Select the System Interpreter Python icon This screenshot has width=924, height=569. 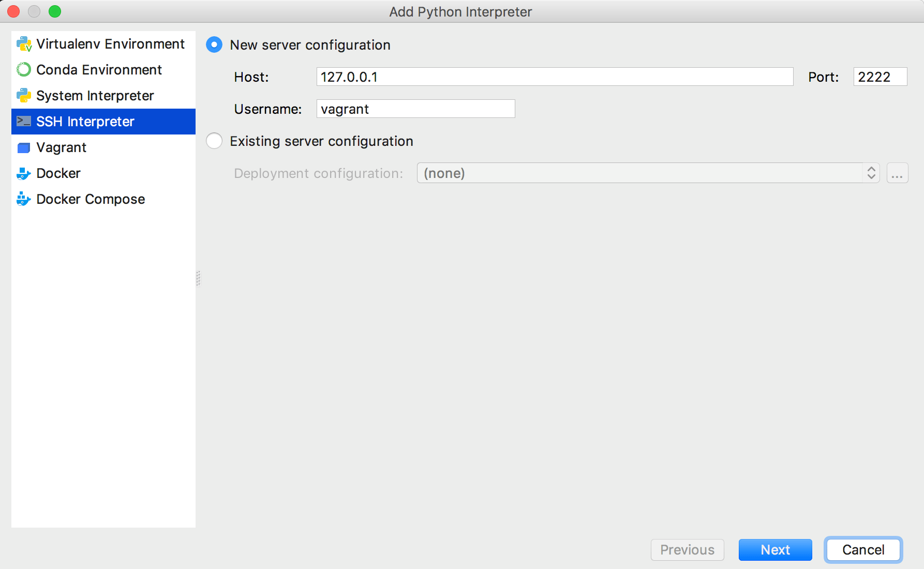coord(24,95)
